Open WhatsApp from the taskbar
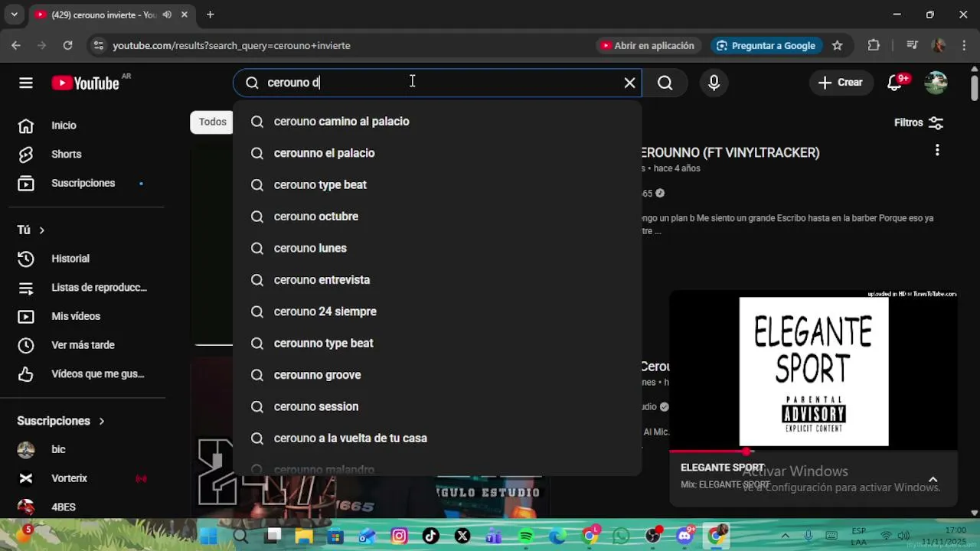980x551 pixels. click(x=621, y=536)
